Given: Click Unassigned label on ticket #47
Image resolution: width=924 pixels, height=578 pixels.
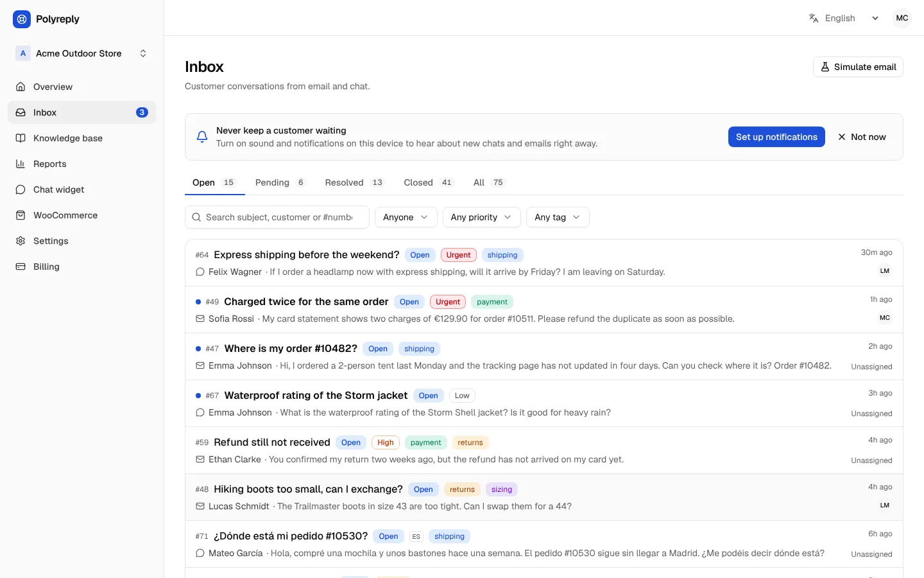Looking at the screenshot, I should tap(871, 367).
